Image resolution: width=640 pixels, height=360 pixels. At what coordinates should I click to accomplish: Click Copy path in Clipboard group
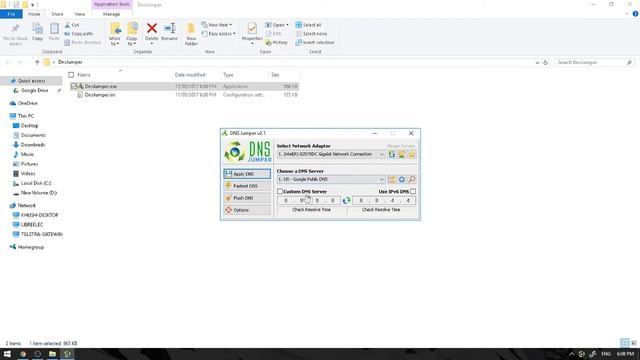pos(79,33)
